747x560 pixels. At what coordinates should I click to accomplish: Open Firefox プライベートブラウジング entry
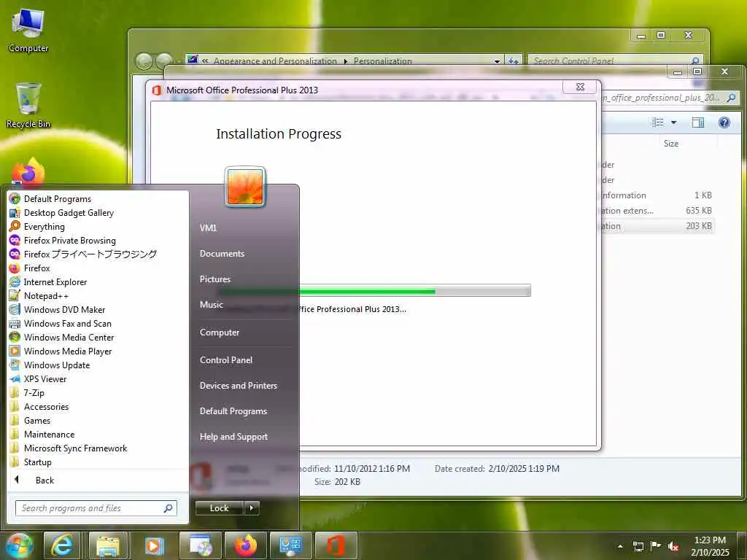click(90, 254)
